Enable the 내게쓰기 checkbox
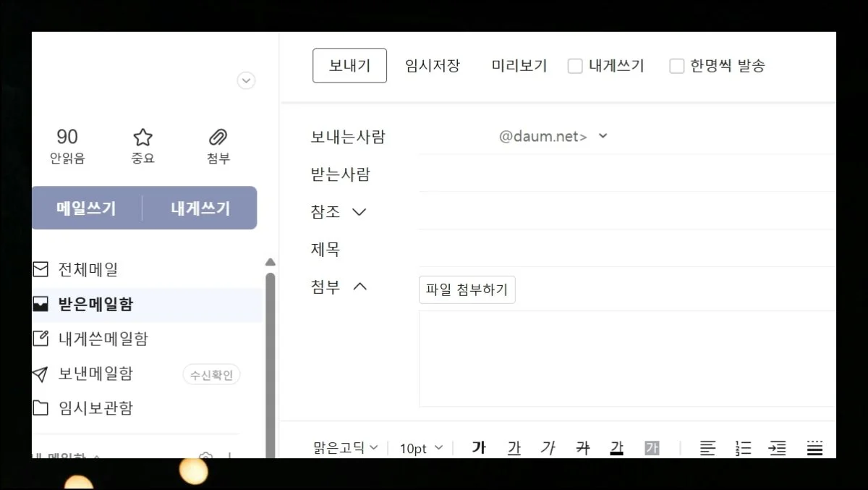868x490 pixels. pos(575,67)
